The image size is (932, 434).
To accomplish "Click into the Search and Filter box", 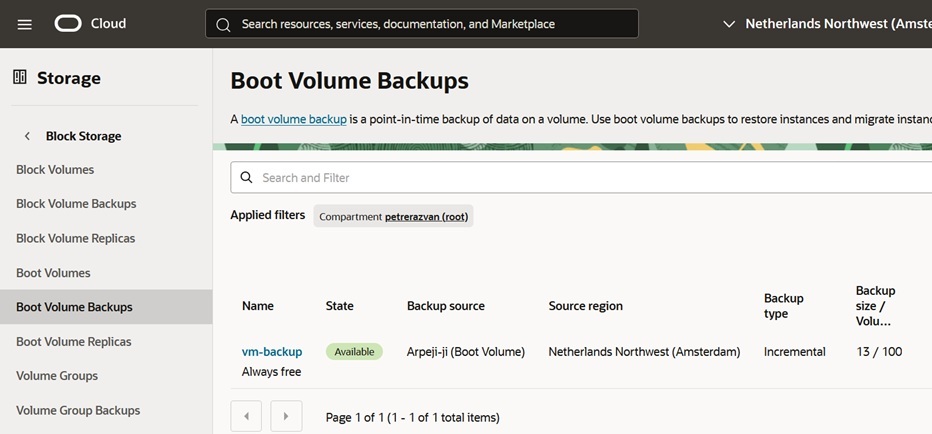I will (581, 177).
